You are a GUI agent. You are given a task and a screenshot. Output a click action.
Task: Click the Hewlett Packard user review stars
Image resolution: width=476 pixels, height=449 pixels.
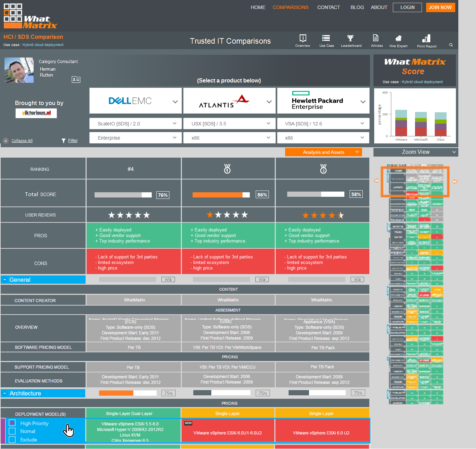click(x=323, y=215)
